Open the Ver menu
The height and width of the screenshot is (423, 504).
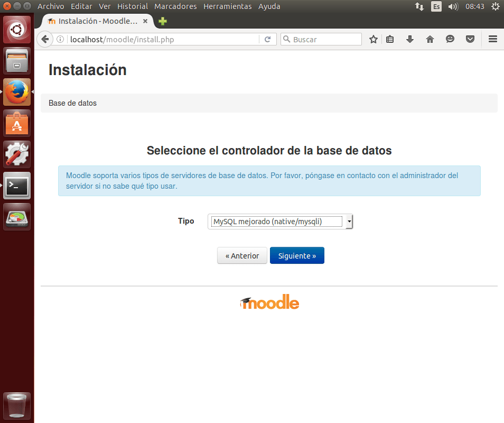tap(105, 6)
